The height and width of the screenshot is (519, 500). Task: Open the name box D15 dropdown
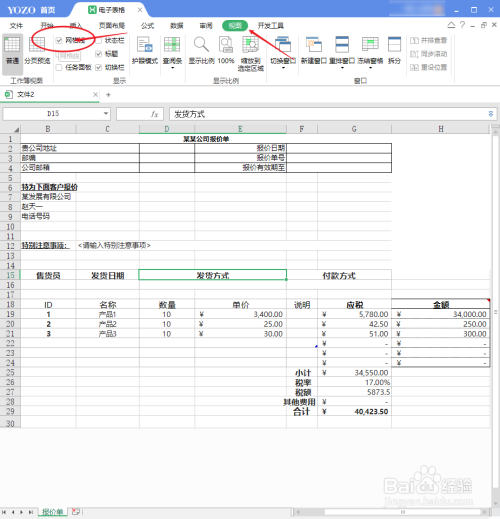click(x=106, y=114)
